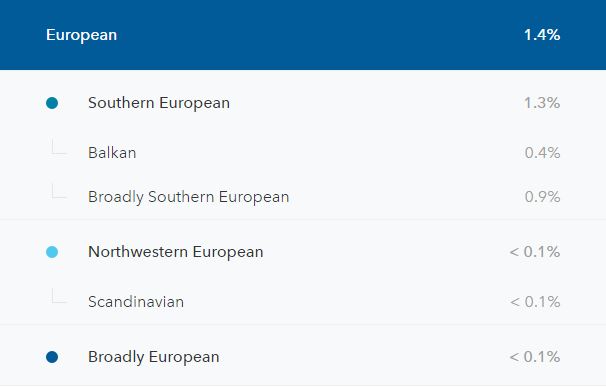Select the European header title
Screen dimensions: 606x387
click(x=82, y=35)
